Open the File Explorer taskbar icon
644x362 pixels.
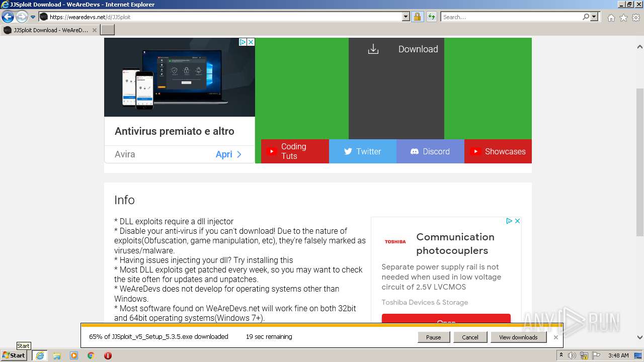tap(57, 355)
